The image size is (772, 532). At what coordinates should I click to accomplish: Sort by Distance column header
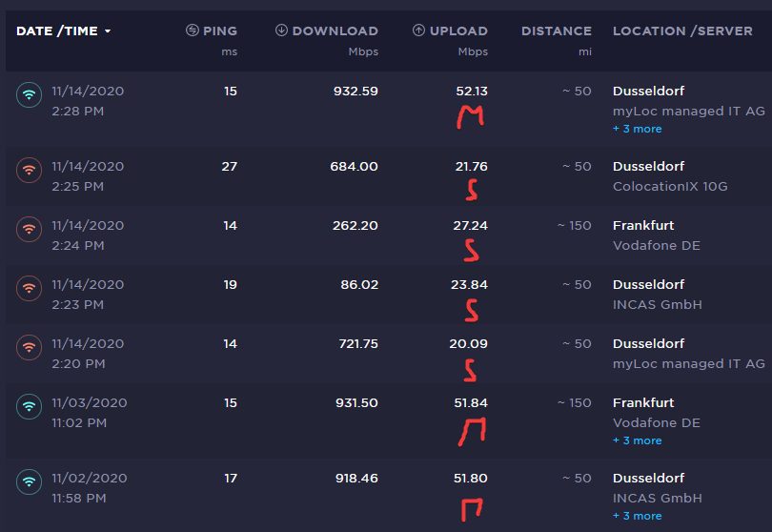[556, 31]
